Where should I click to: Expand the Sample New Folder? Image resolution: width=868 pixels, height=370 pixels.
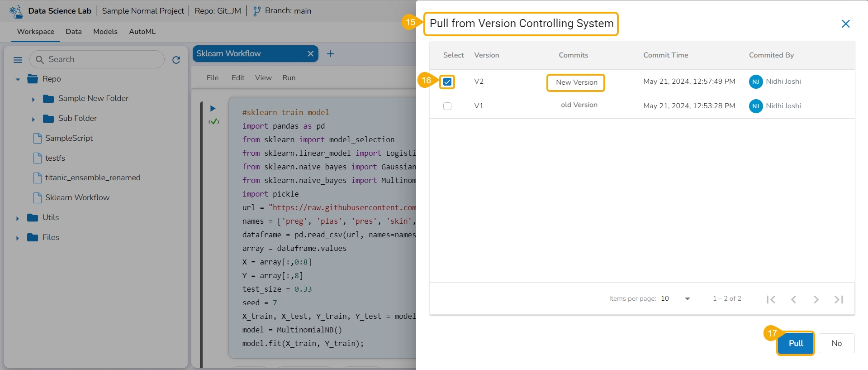pos(33,99)
